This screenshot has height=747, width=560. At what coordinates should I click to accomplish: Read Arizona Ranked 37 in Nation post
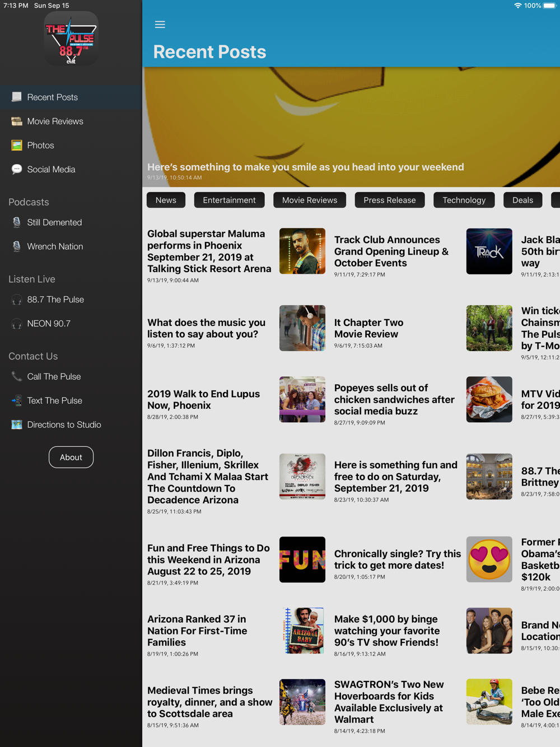pyautogui.click(x=197, y=631)
